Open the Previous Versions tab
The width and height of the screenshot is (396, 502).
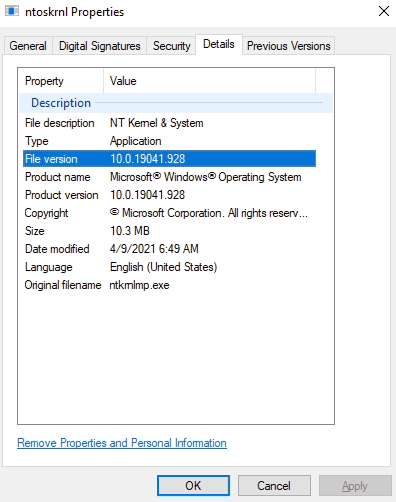289,46
